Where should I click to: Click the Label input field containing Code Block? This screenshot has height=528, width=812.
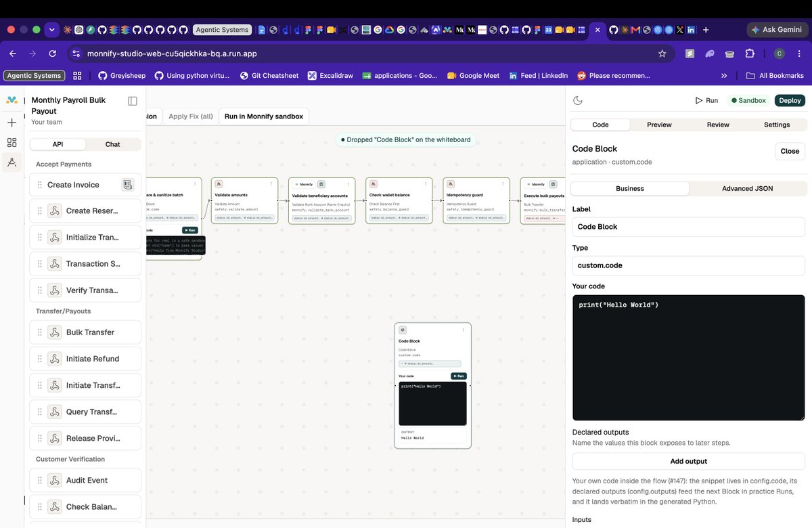coord(689,227)
